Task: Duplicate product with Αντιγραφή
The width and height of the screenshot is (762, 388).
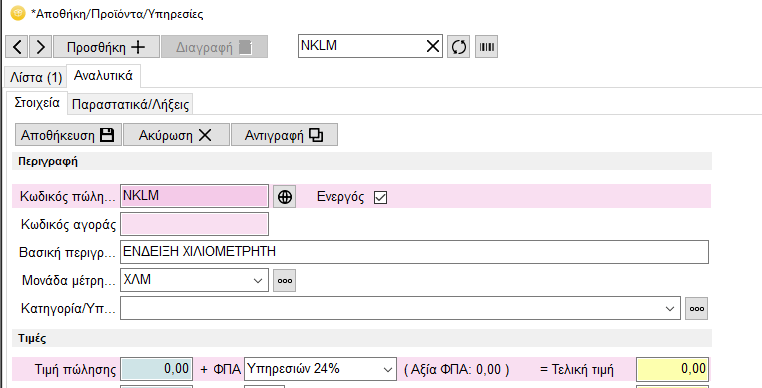Action: [284, 135]
